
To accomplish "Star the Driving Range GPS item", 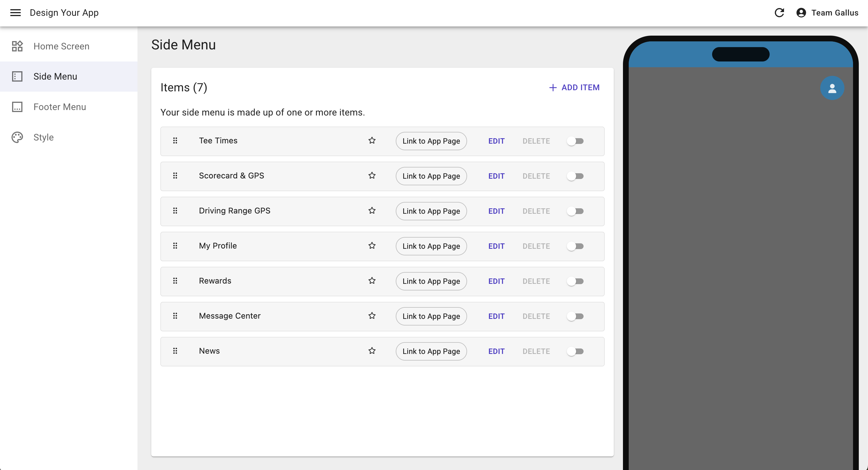I will pyautogui.click(x=372, y=211).
